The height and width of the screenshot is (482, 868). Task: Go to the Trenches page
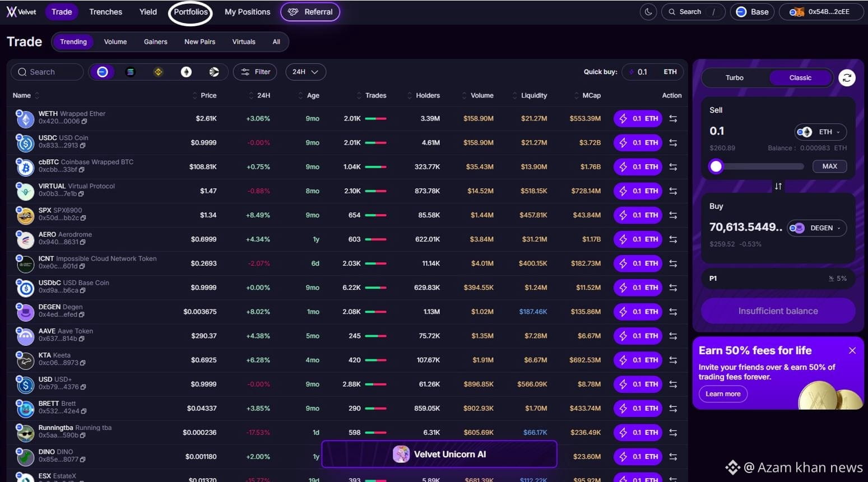pos(105,12)
